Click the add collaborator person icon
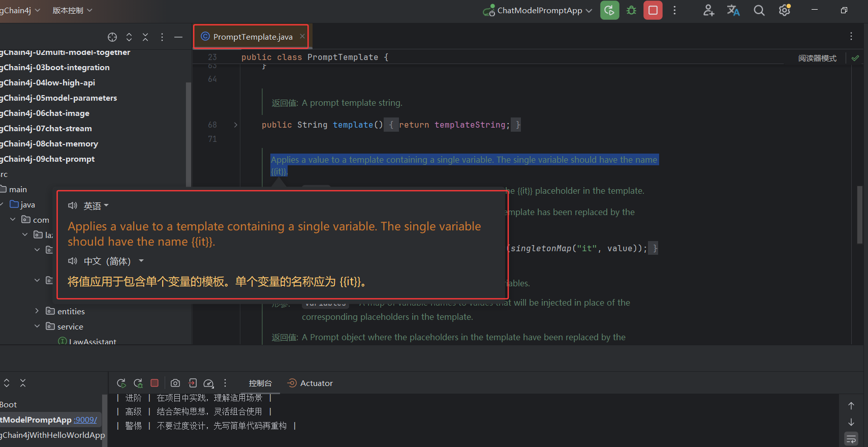Viewport: 868px width, 447px height. (x=708, y=10)
